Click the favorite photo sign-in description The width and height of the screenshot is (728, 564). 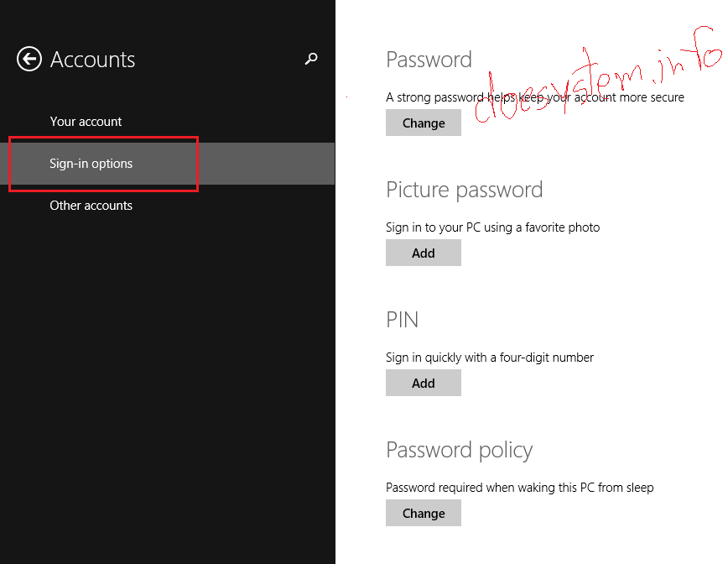pyautogui.click(x=492, y=227)
